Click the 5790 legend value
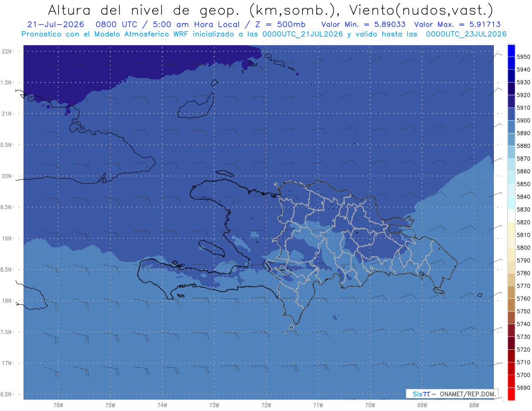The height and width of the screenshot is (411, 532). (523, 260)
